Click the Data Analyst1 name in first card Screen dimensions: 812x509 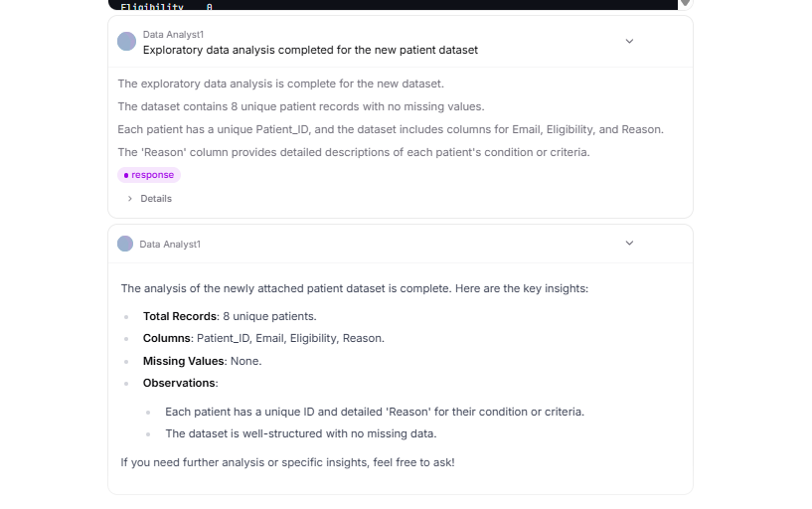(173, 34)
